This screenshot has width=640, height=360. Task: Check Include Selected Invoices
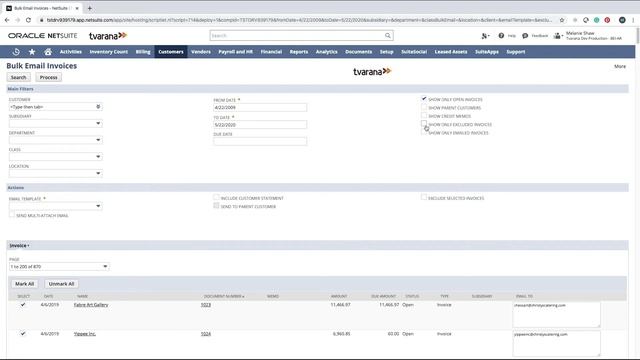pyautogui.click(x=424, y=198)
